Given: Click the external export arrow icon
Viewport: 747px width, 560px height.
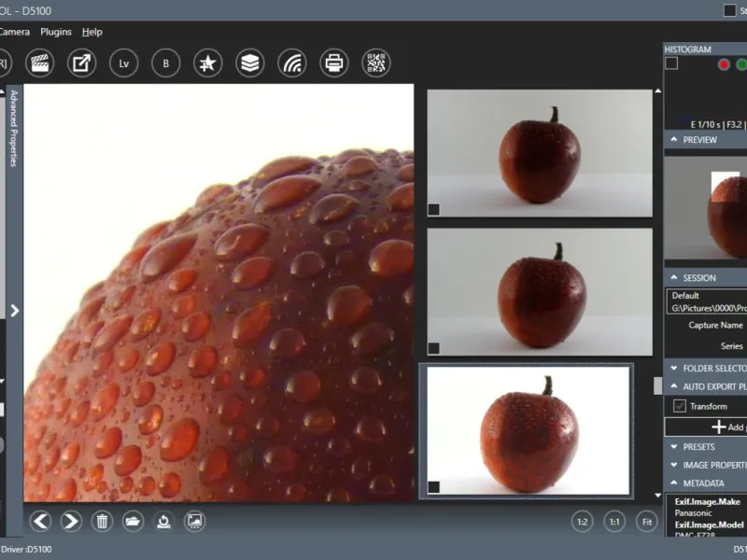Looking at the screenshot, I should pos(81,63).
